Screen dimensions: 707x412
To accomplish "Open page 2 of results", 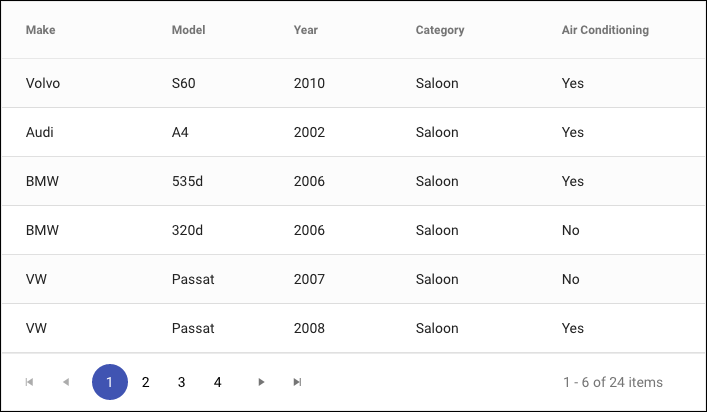I will coord(145,382).
